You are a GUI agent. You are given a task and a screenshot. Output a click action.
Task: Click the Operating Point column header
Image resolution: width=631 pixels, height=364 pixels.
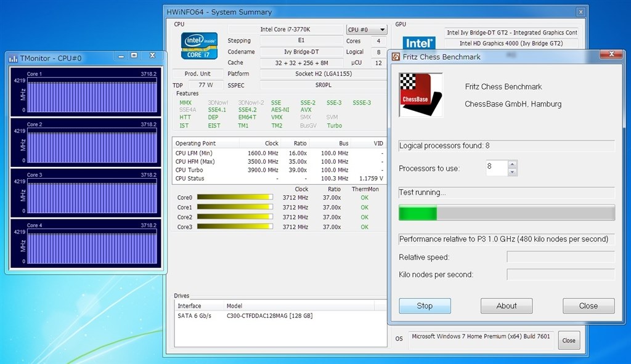pyautogui.click(x=206, y=143)
